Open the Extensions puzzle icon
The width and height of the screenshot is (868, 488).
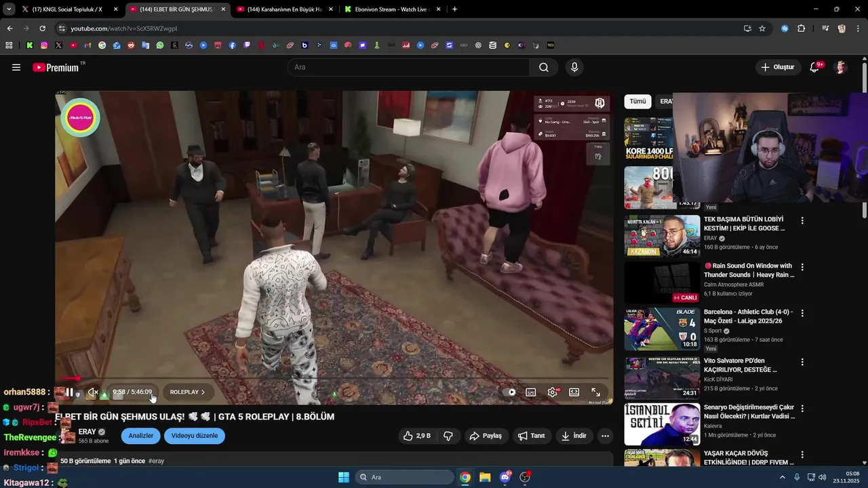(802, 28)
